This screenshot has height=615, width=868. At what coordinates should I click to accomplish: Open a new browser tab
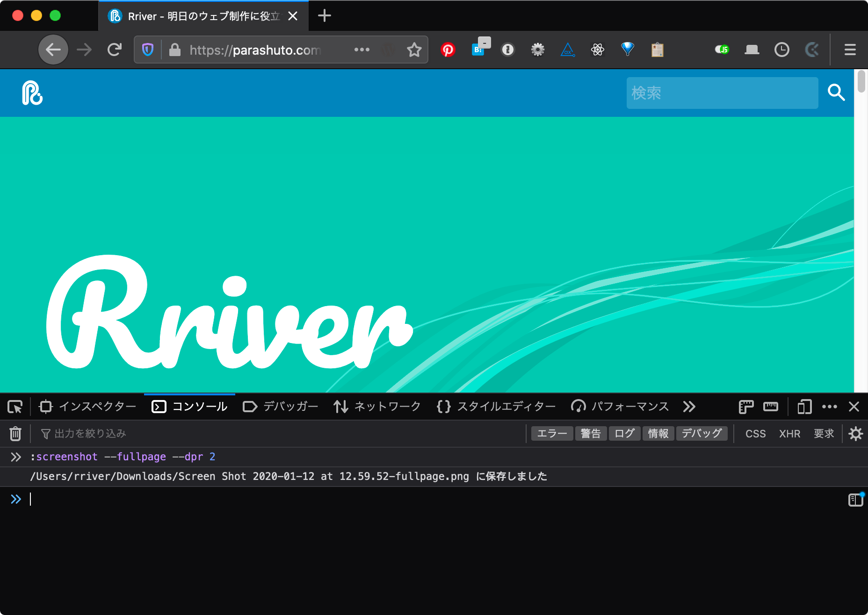click(x=324, y=16)
